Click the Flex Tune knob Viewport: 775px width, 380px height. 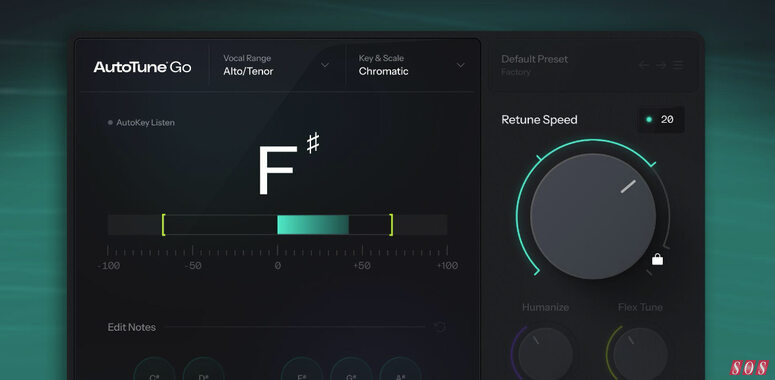(x=640, y=354)
